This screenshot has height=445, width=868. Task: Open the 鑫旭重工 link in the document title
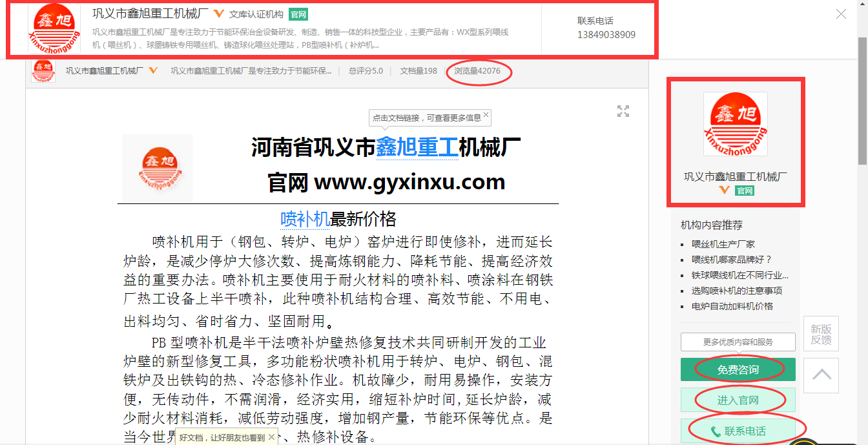click(x=417, y=148)
